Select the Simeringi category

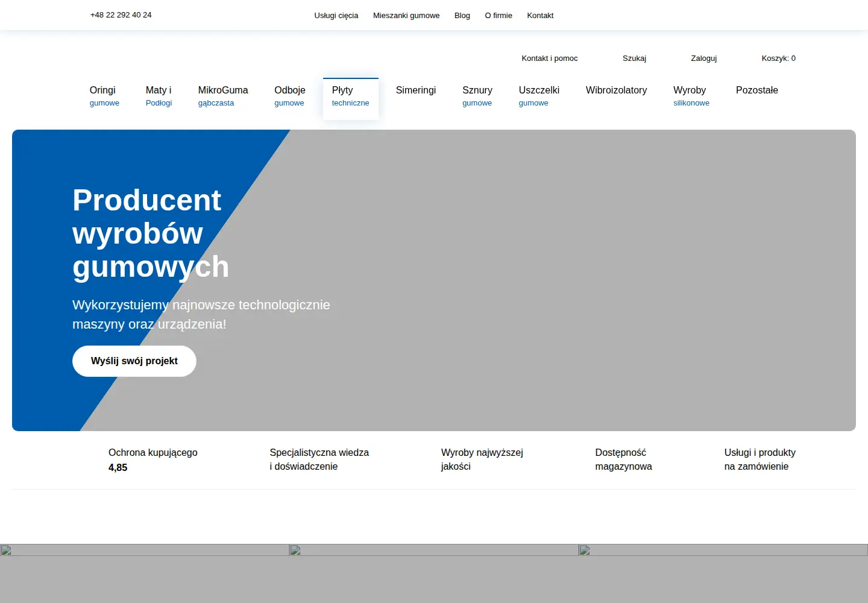[416, 90]
